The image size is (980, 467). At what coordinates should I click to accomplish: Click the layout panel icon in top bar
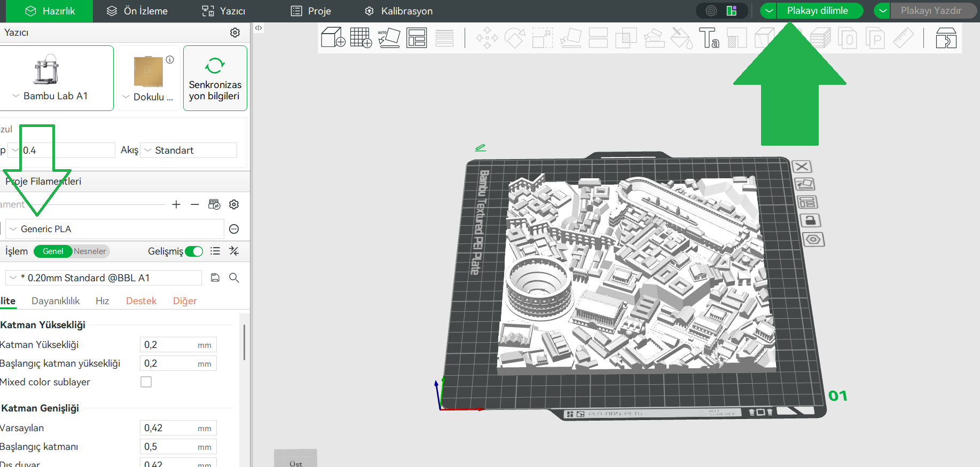(732, 11)
